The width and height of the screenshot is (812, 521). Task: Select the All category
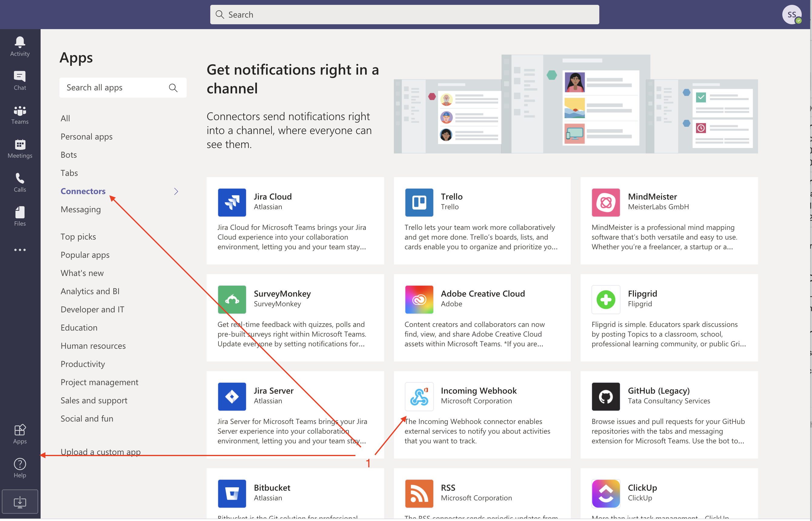tap(65, 118)
